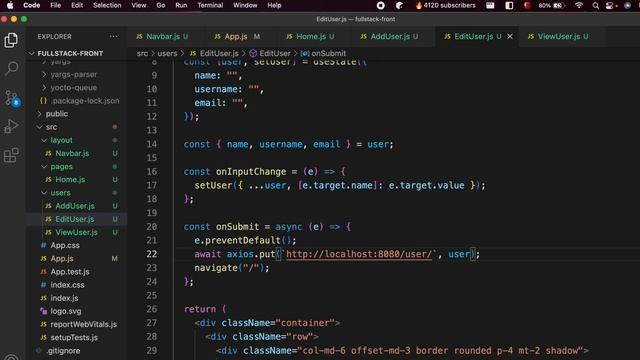The image size is (640, 360).
Task: Open the Terminal menu
Action: point(210,5)
